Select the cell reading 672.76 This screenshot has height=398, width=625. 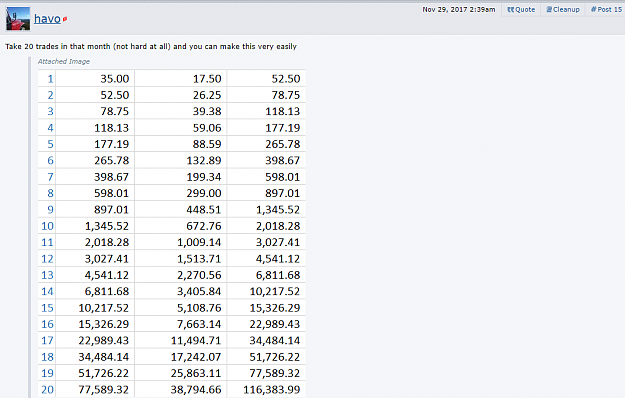point(181,225)
